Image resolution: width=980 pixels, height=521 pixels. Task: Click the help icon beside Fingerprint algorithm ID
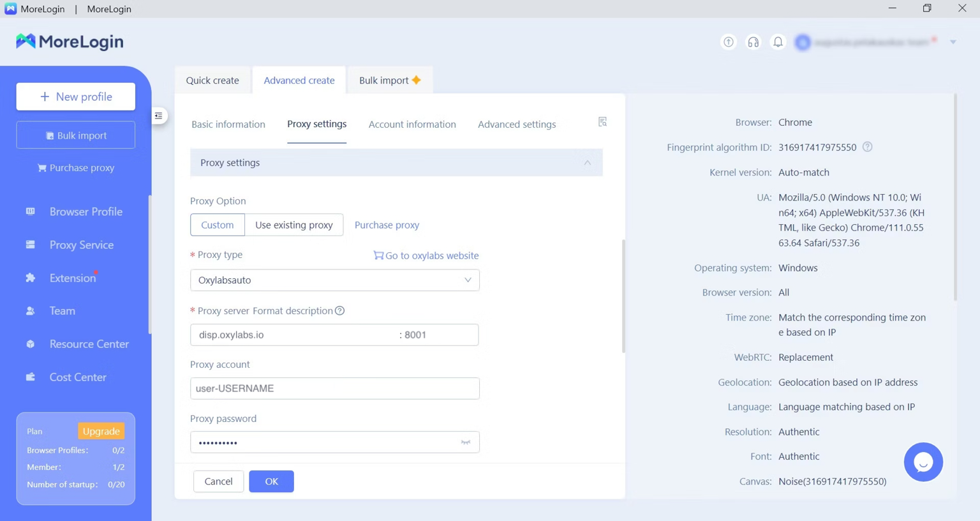pyautogui.click(x=867, y=147)
